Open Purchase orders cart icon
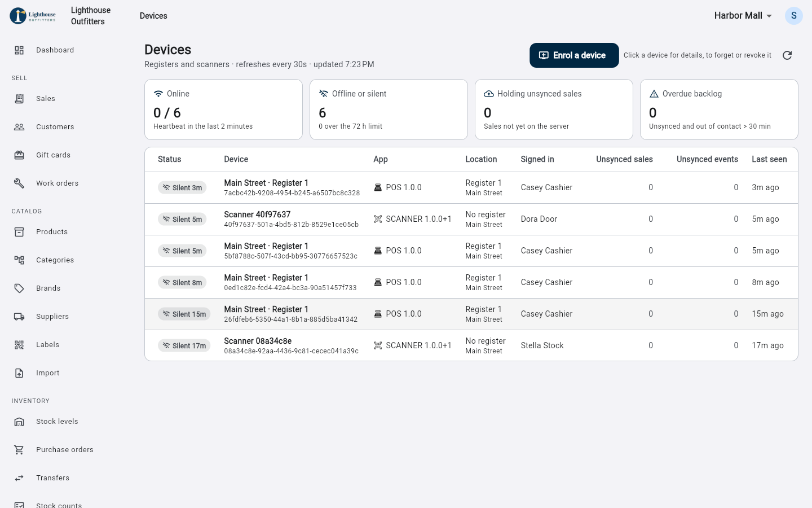Image resolution: width=812 pixels, height=508 pixels. click(x=19, y=450)
